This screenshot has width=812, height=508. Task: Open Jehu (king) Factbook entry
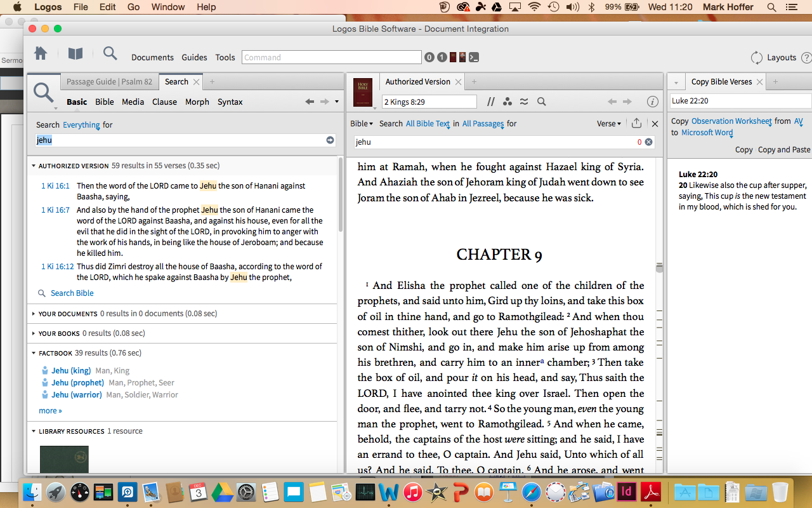coord(71,371)
